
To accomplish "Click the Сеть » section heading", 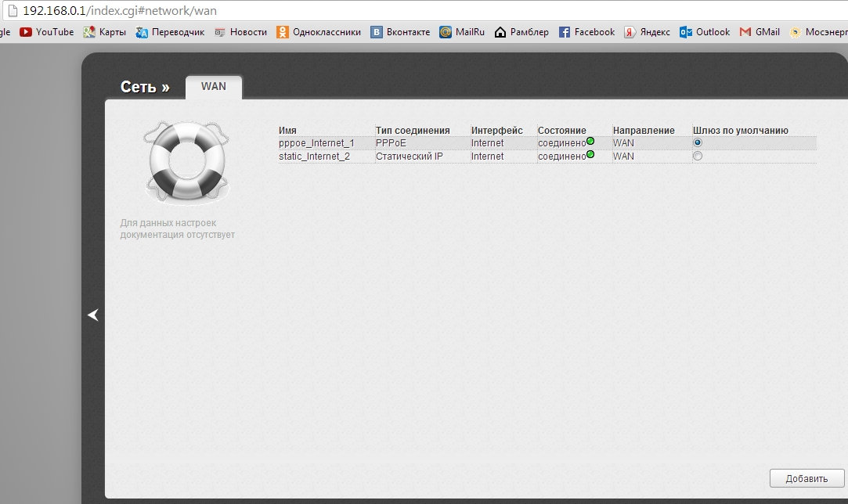I will pyautogui.click(x=145, y=87).
